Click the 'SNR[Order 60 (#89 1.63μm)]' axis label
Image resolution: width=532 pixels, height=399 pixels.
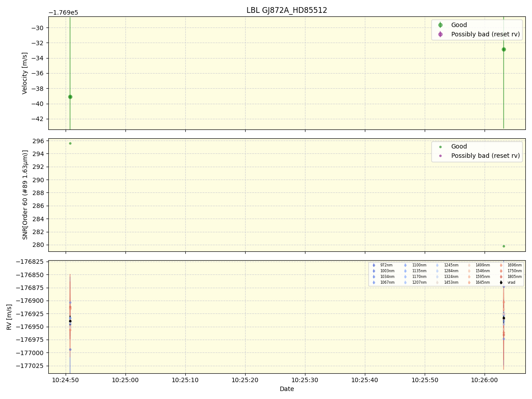click(25, 195)
